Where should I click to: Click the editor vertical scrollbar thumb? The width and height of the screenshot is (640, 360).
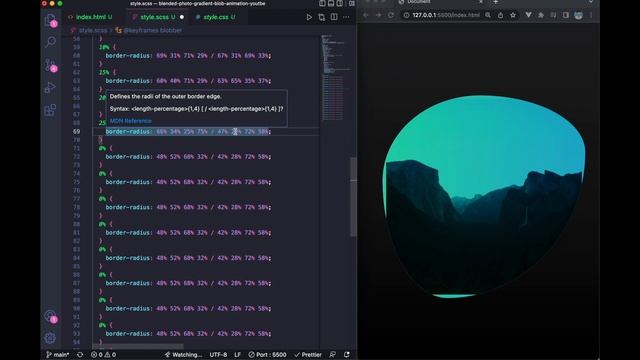(x=353, y=197)
